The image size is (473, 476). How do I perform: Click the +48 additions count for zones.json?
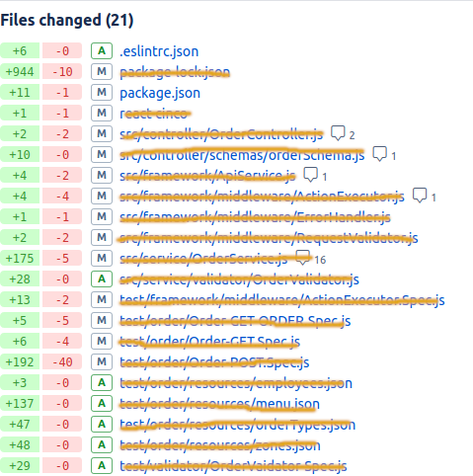[x=20, y=445]
